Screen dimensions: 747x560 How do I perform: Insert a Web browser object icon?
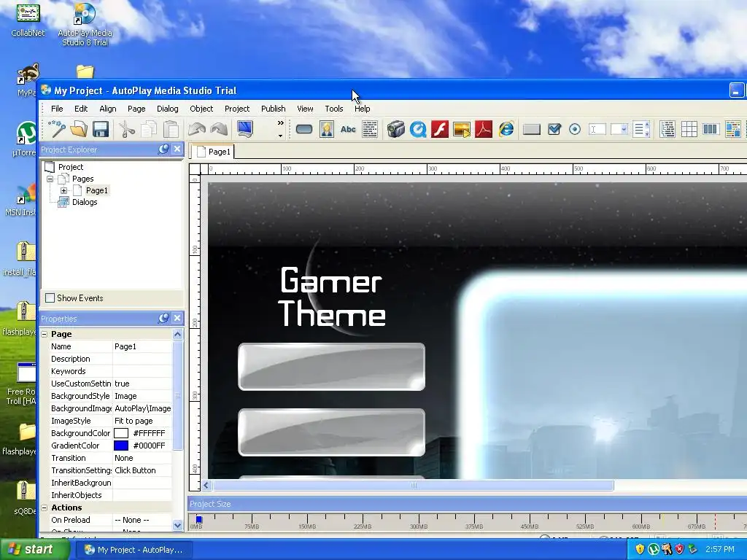[x=506, y=129]
